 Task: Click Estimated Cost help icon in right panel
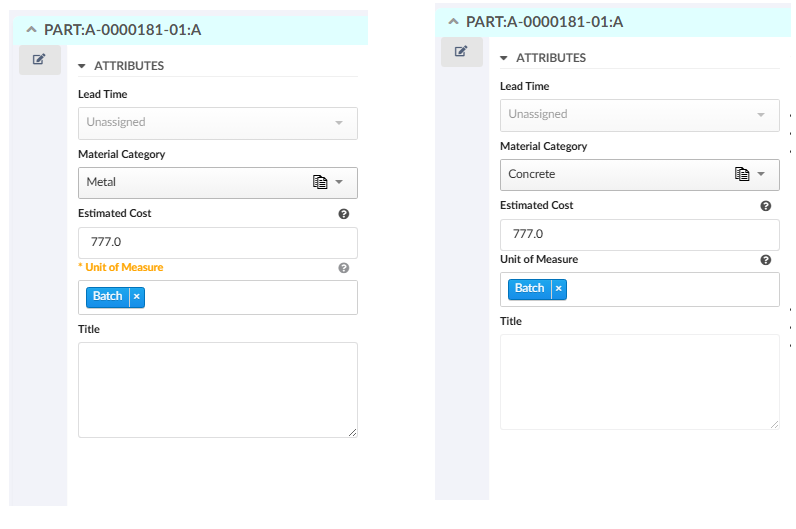766,206
